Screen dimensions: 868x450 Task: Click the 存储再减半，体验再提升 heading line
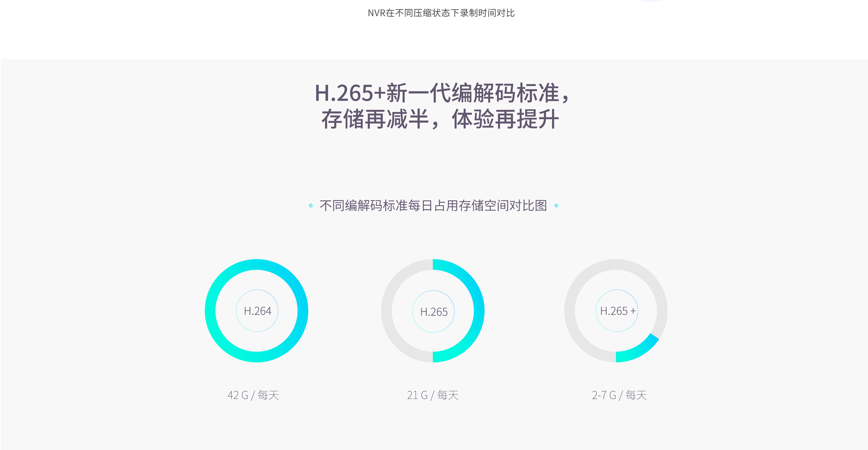440,119
